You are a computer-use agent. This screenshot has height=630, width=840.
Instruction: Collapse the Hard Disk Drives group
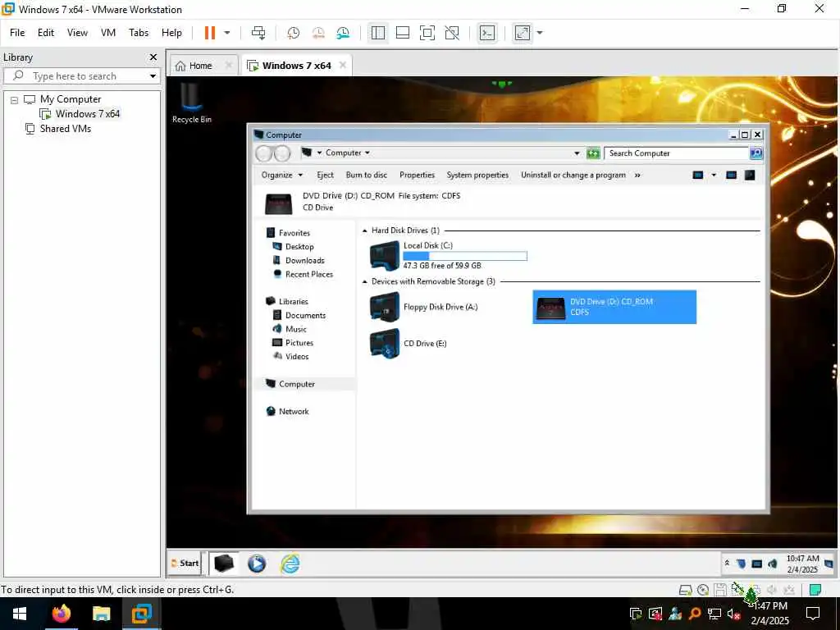[365, 231]
